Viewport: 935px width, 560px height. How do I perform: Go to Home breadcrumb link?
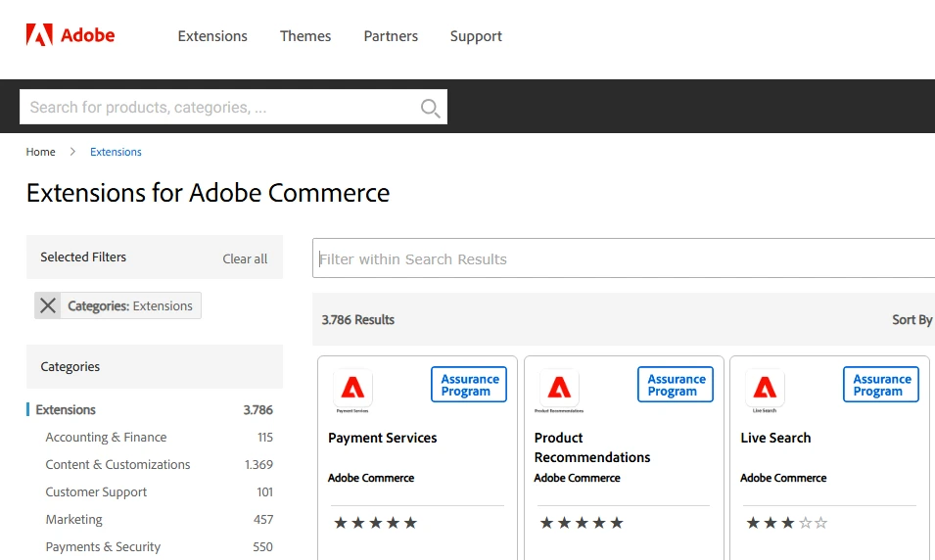tap(40, 152)
